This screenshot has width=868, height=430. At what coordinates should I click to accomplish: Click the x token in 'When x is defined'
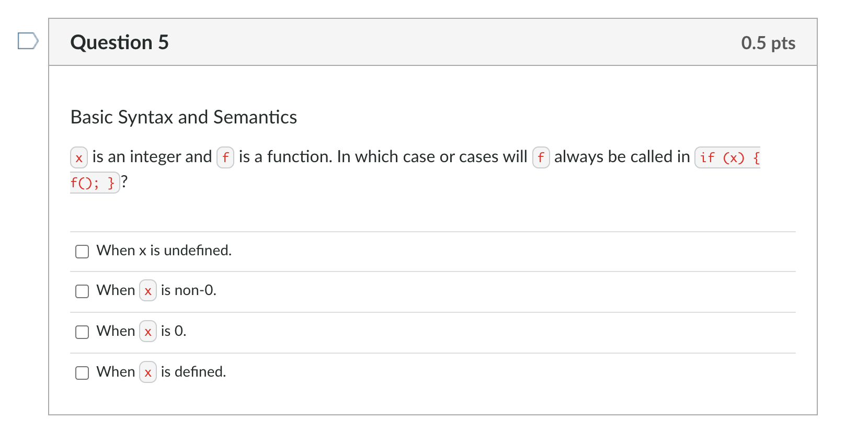tap(147, 372)
